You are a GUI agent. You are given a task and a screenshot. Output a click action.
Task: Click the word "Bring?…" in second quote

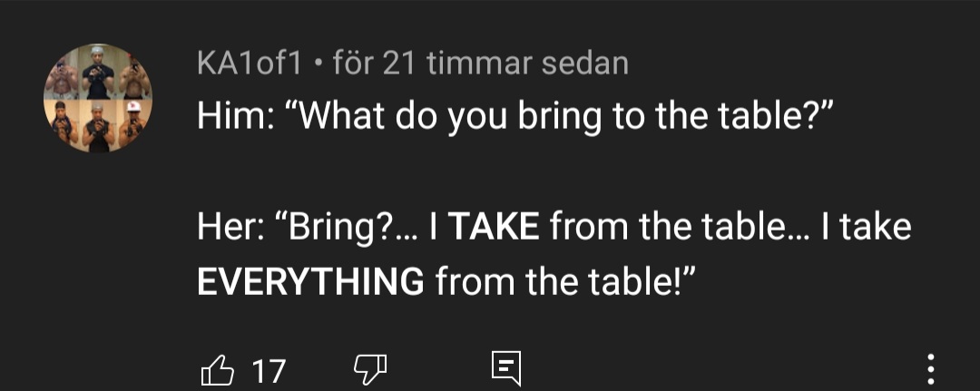[350, 227]
